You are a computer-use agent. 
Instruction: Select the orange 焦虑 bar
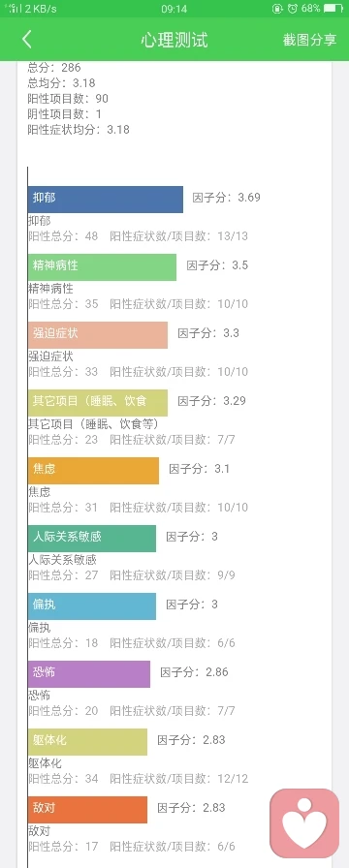(94, 471)
